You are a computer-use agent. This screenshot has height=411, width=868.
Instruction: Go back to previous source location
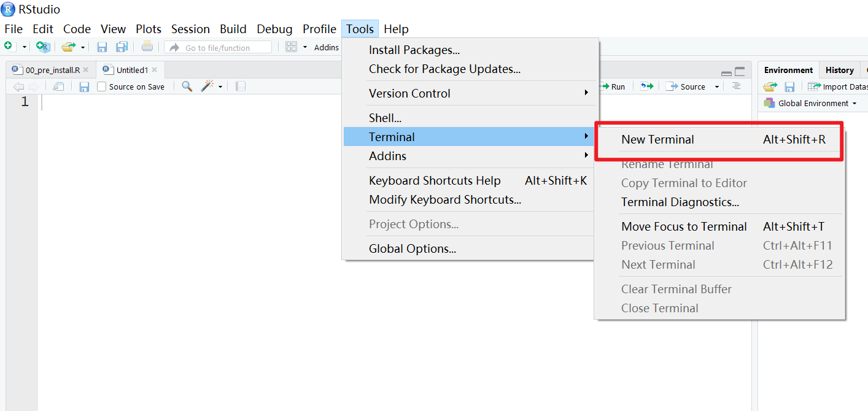[x=18, y=86]
